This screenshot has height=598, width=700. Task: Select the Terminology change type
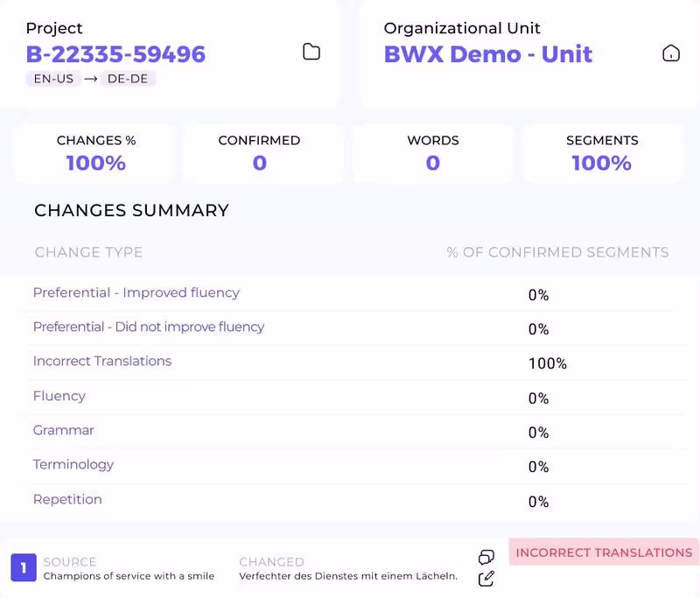coord(73,464)
